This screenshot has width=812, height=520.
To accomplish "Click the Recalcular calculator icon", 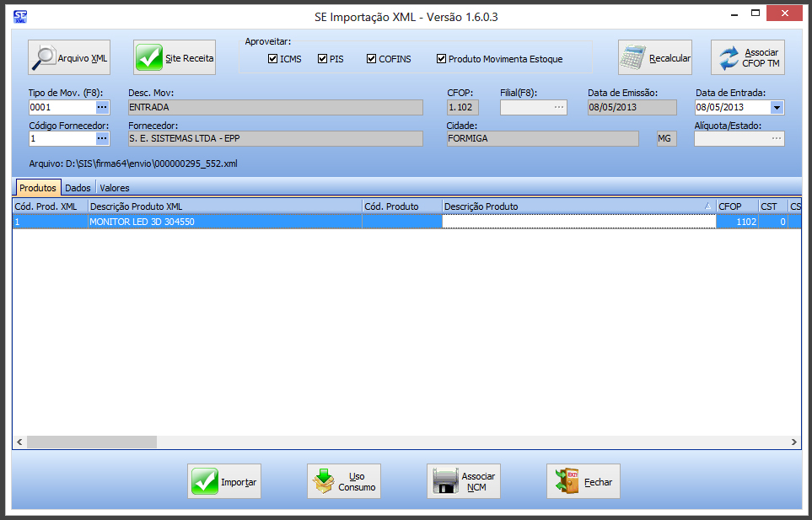I will pos(632,58).
